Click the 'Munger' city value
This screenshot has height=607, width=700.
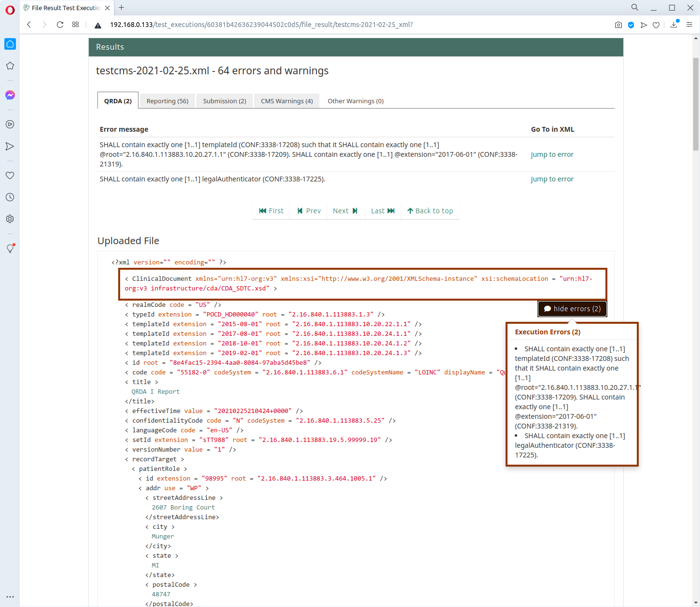(163, 537)
